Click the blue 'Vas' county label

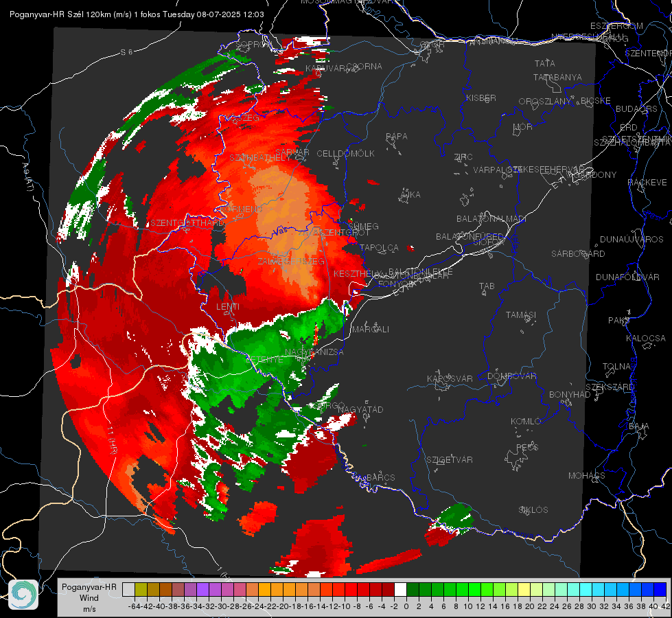[280, 231]
